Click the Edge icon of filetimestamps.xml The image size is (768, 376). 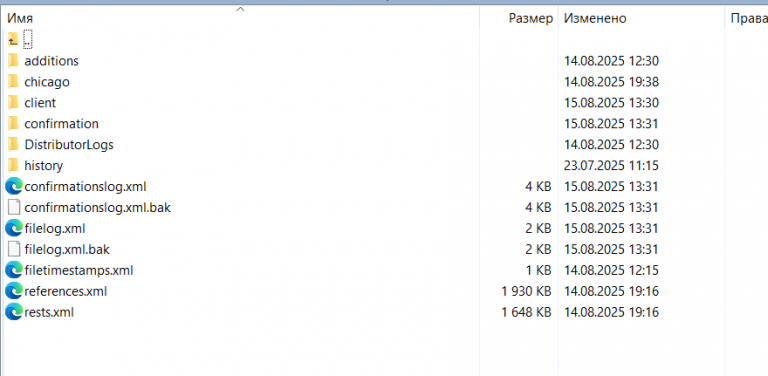pos(14,270)
